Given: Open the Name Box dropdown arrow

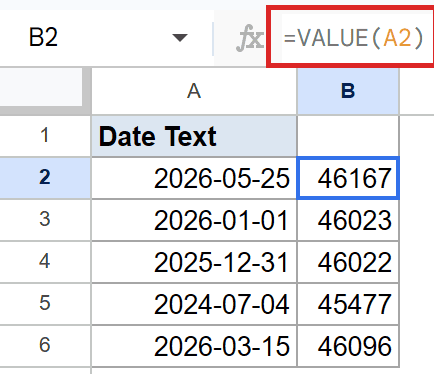Looking at the screenshot, I should [x=180, y=38].
